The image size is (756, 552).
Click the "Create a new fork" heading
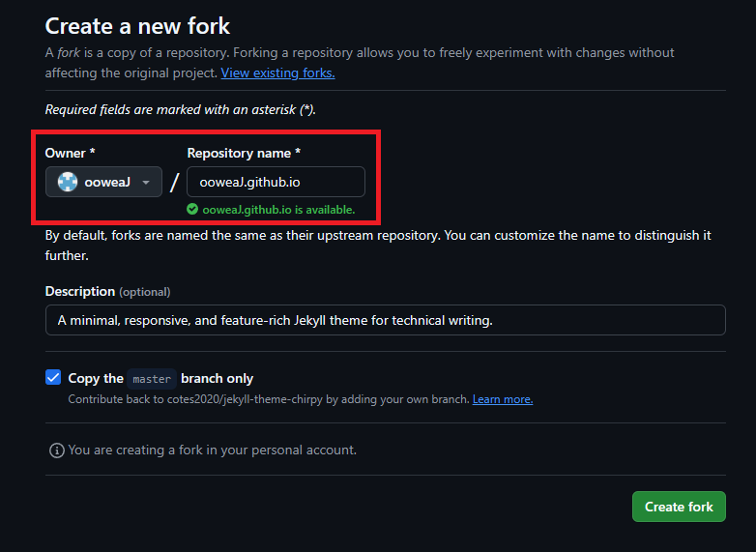(x=138, y=26)
